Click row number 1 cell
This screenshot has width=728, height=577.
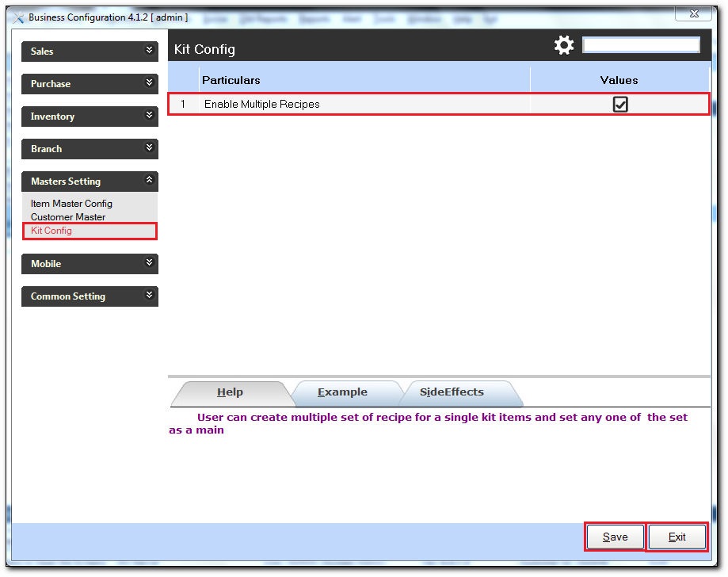[183, 104]
